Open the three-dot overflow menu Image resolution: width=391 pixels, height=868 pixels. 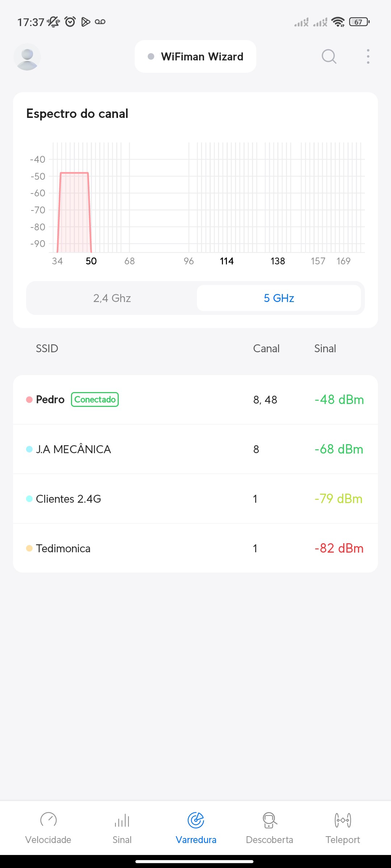coord(368,56)
